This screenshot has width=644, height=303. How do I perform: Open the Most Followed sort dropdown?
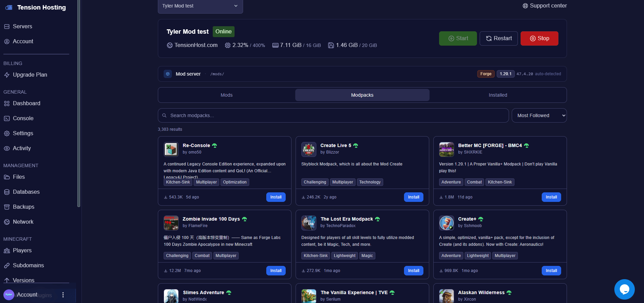pyautogui.click(x=539, y=115)
